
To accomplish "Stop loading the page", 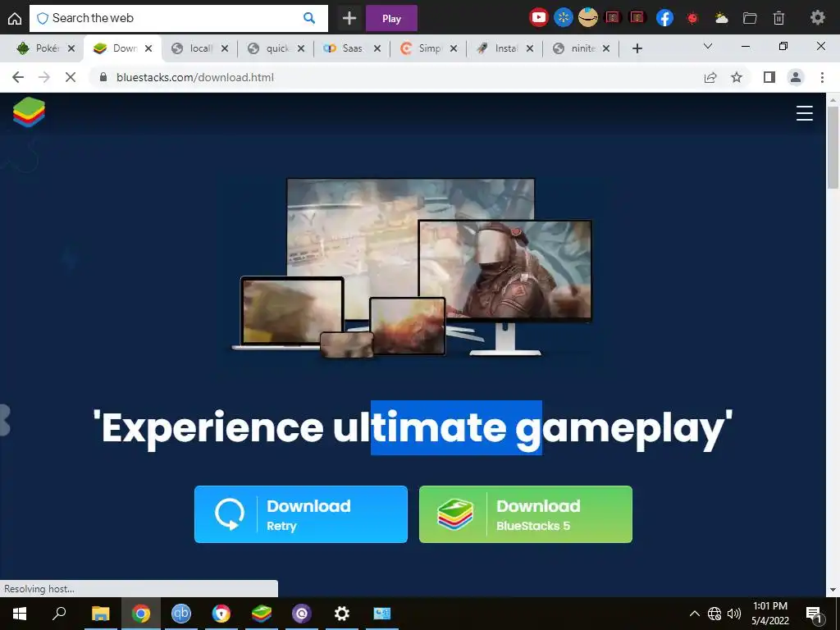I will [71, 77].
